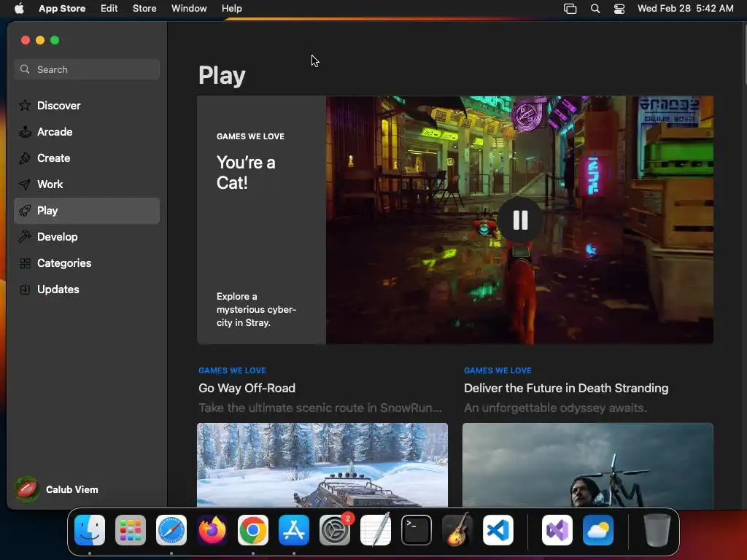
Task: Open Firefox from the Dock
Action: [x=212, y=530]
